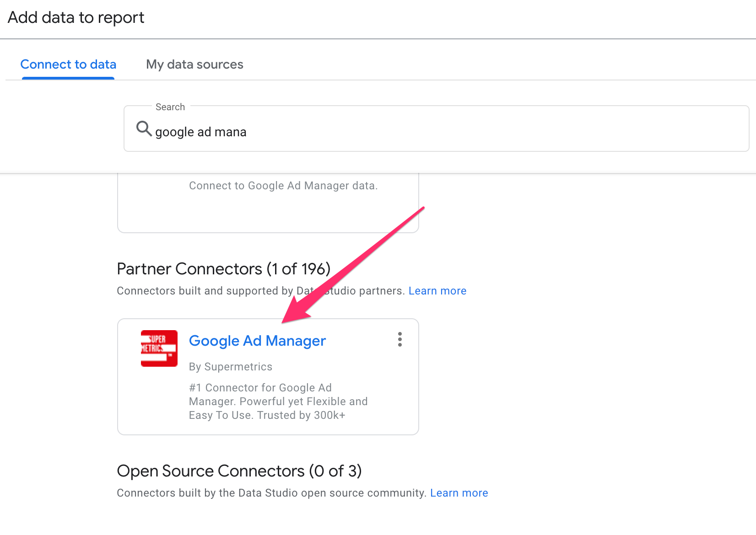Click the Supermetrics logo thumbnail
This screenshot has height=535, width=756.
(159, 348)
